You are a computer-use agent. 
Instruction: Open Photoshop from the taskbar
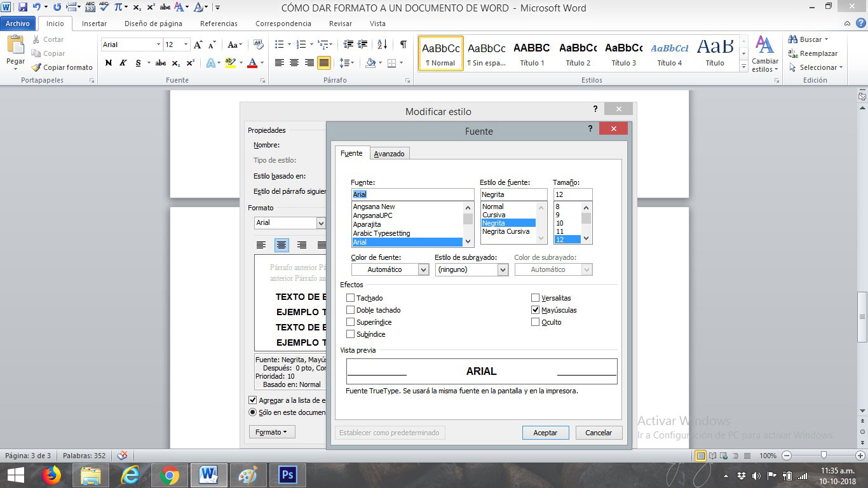click(288, 475)
